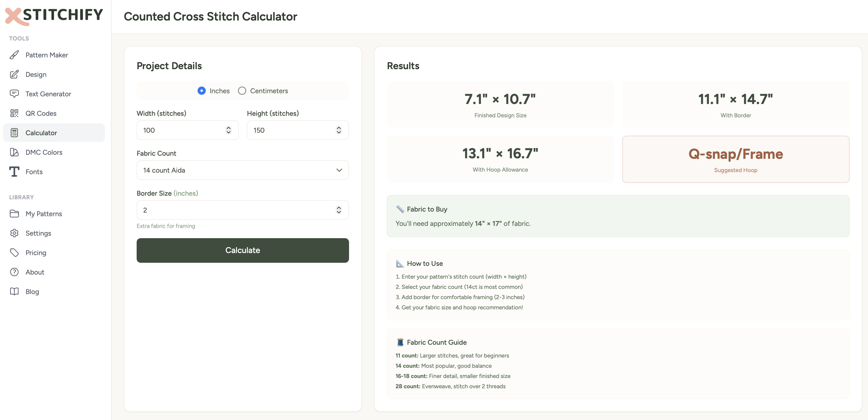Open the QR Codes tool icon
This screenshot has height=420, width=868.
14,113
